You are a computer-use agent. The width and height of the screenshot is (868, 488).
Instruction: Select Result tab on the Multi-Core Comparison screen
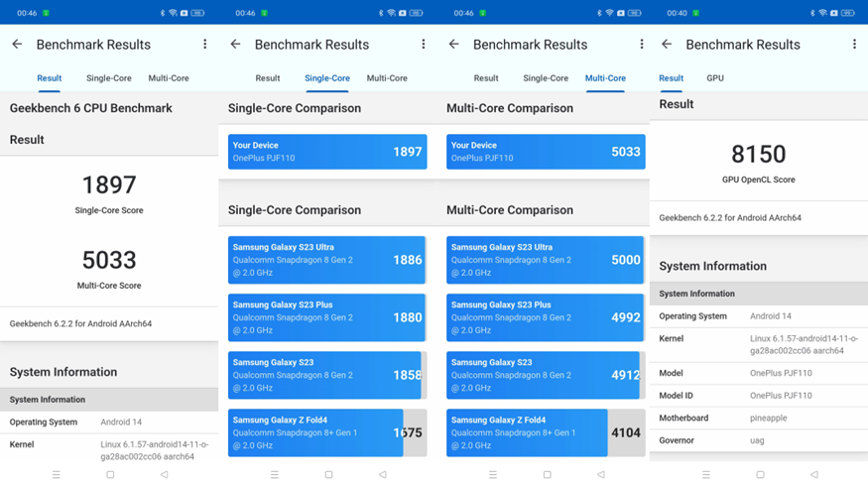(486, 78)
